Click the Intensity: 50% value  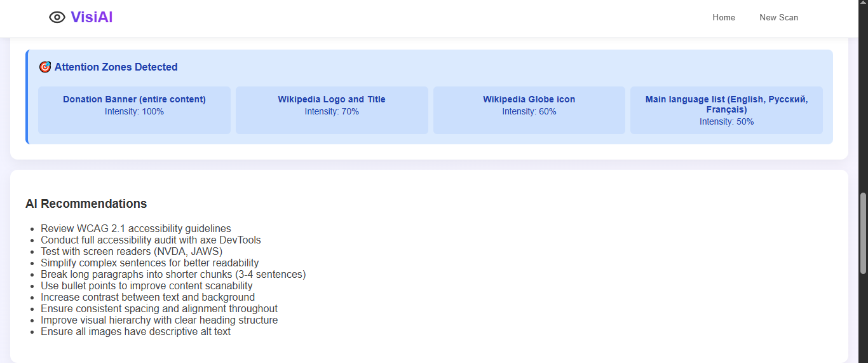[x=726, y=121]
